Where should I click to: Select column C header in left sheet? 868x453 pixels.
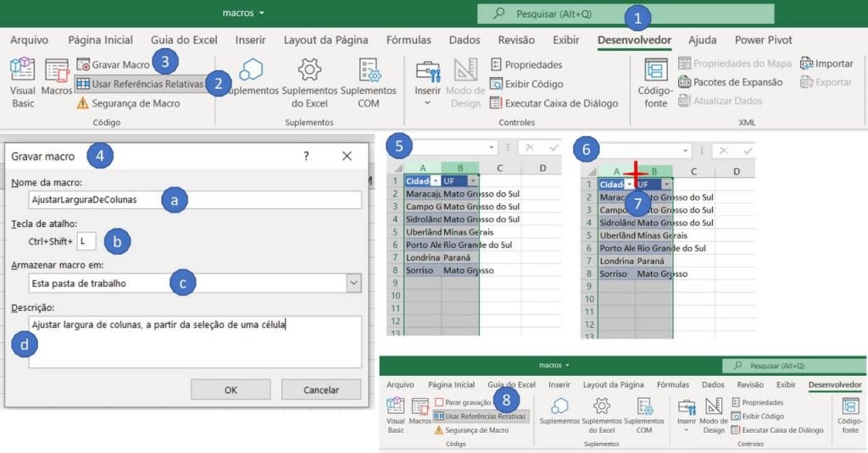[x=500, y=168]
